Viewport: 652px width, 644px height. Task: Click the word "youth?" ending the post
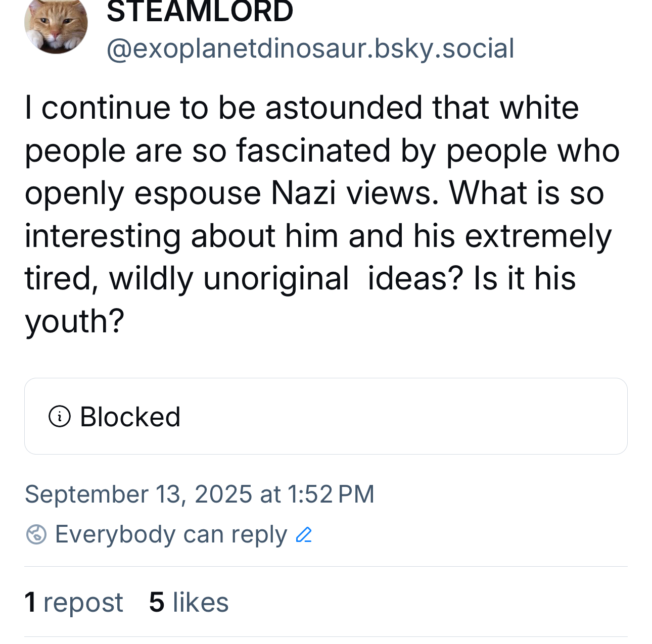75,322
